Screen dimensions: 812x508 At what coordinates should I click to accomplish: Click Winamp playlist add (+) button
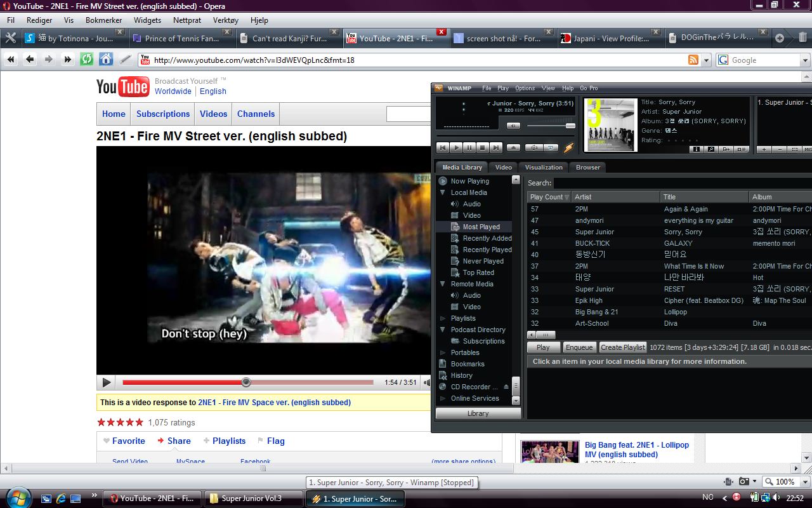[764, 149]
